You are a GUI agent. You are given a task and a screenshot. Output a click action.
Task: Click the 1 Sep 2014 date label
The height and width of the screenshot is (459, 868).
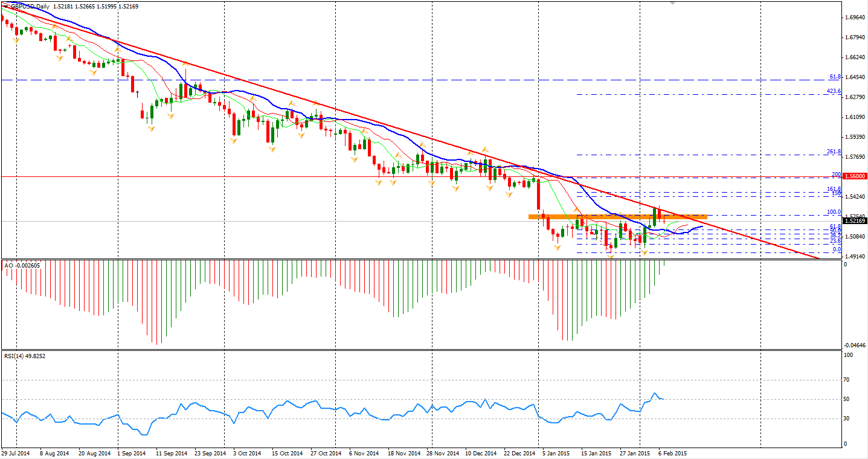click(x=131, y=452)
